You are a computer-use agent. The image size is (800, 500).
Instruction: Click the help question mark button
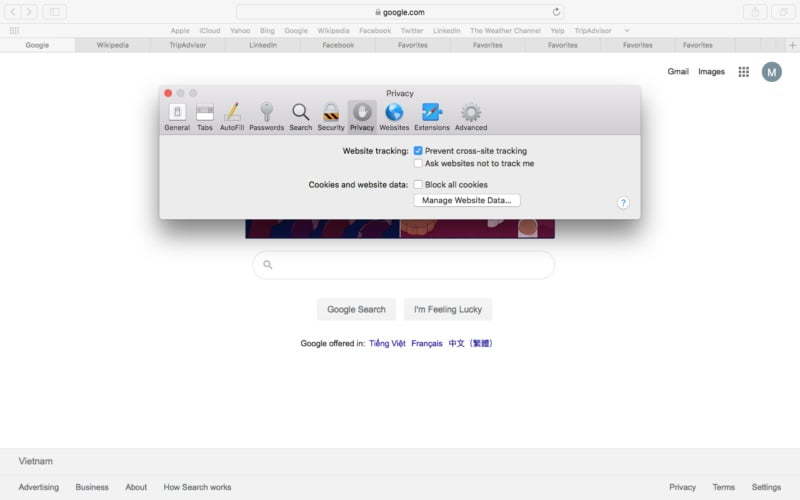(x=623, y=203)
